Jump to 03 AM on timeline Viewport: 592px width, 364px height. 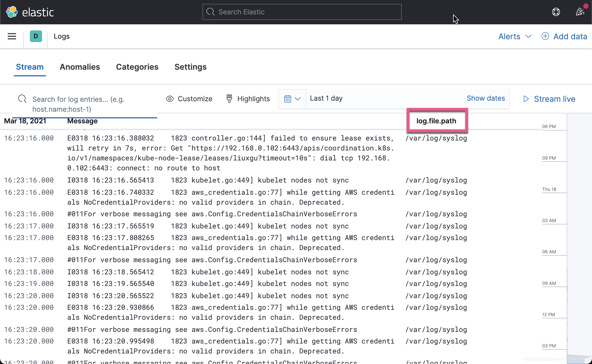coord(549,220)
